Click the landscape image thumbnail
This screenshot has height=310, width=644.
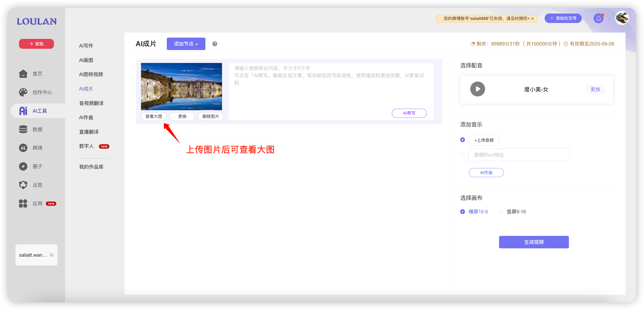[181, 86]
